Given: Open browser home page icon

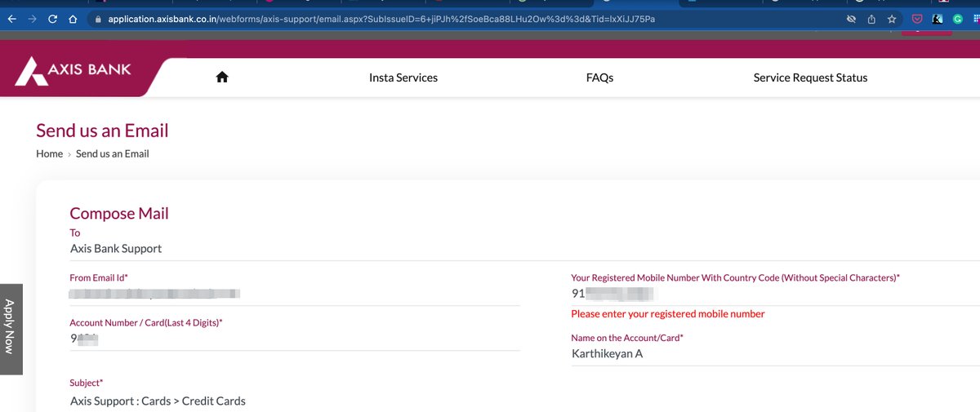Looking at the screenshot, I should pyautogui.click(x=73, y=19).
